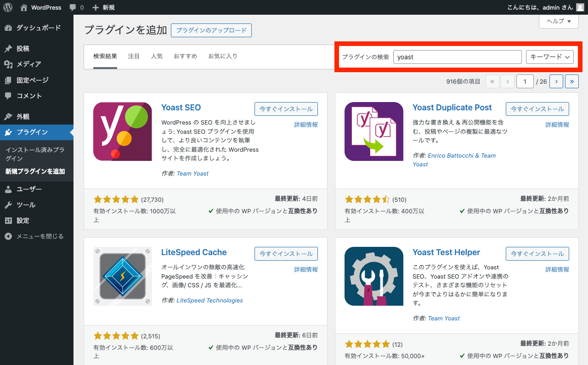The height and width of the screenshot is (365, 588).
Task: Click the ユーザー person icon
Action: 8,189
